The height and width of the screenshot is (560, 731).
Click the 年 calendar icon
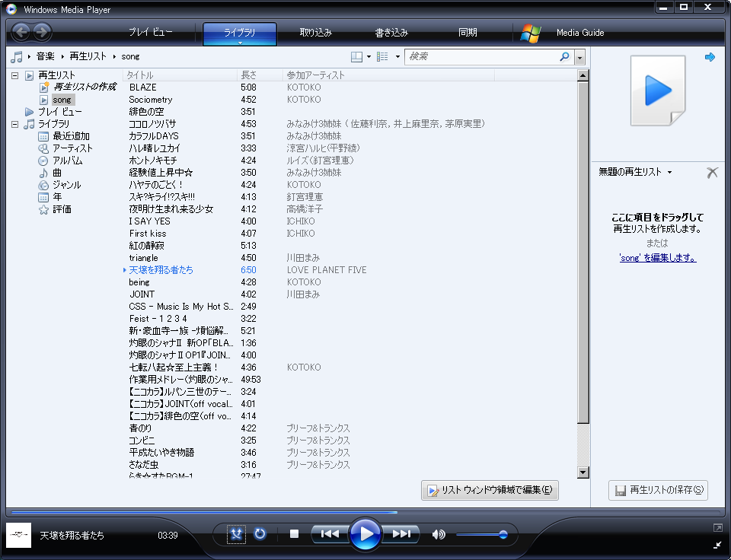pos(43,197)
